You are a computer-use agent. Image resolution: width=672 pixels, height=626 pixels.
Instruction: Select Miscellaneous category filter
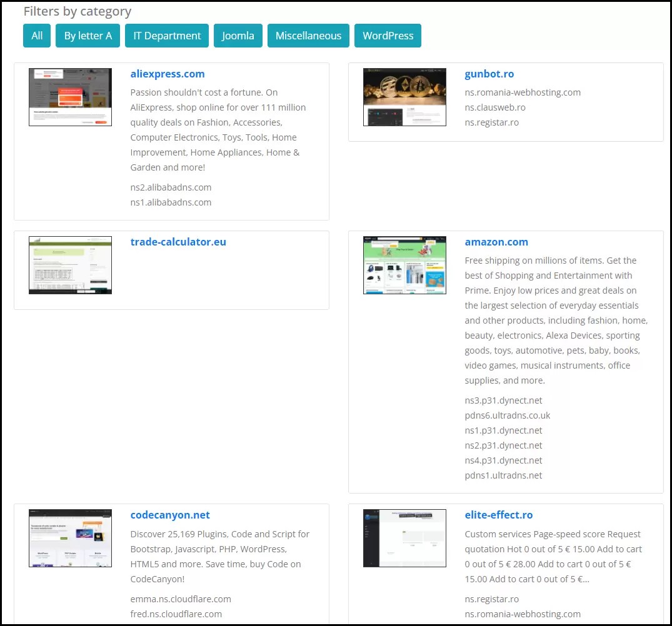click(x=308, y=36)
